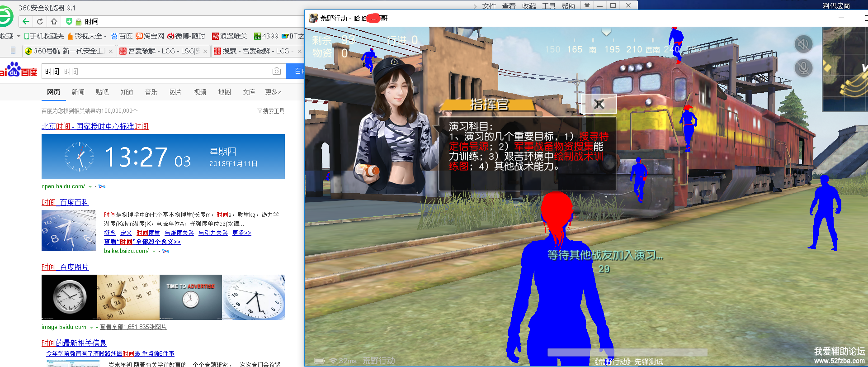Select the 贴吧 Baidu search tab
This screenshot has height=367, width=868.
(102, 92)
